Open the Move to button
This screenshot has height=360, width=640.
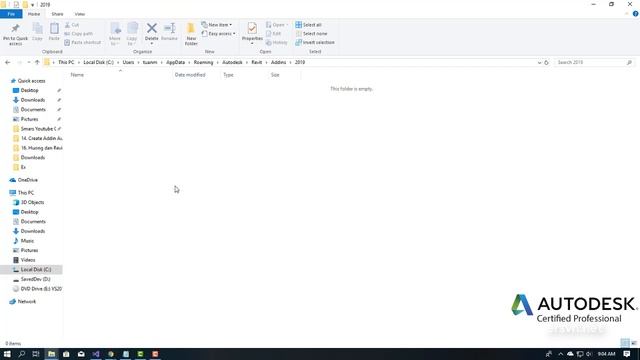(115, 34)
